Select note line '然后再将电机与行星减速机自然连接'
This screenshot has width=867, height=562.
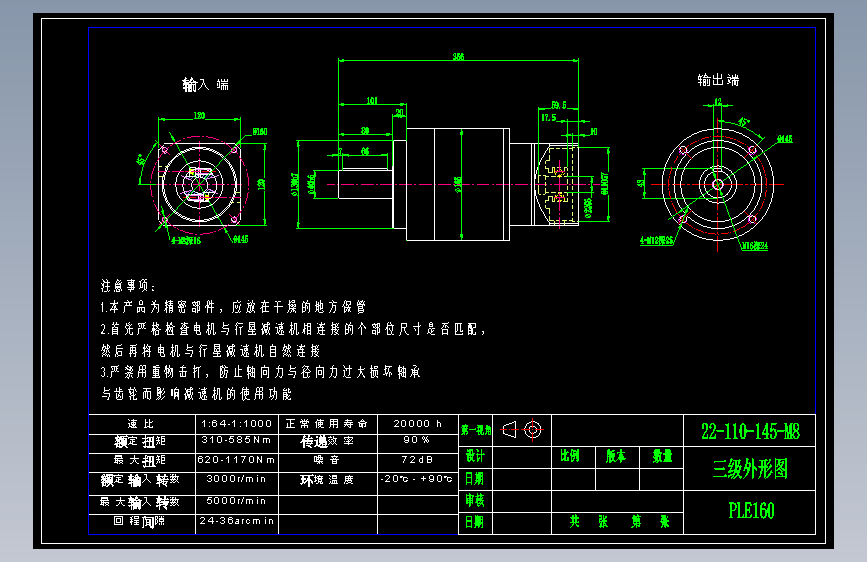point(211,351)
